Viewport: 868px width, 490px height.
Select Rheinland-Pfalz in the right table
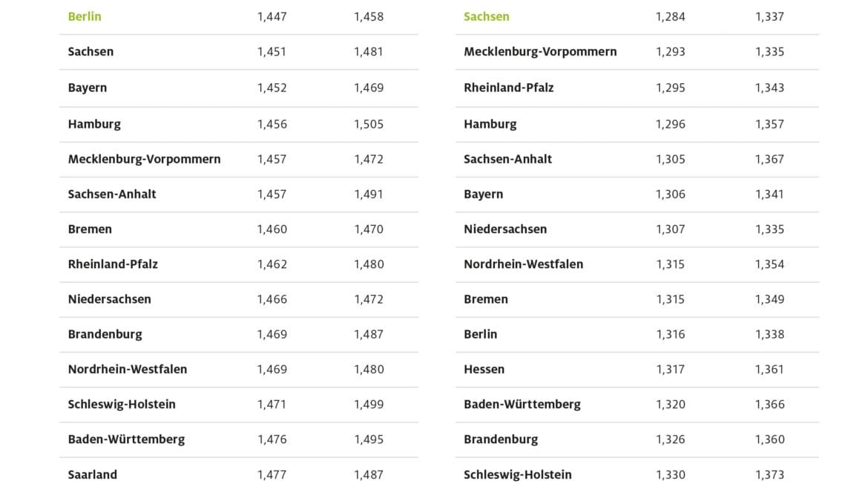coord(509,88)
